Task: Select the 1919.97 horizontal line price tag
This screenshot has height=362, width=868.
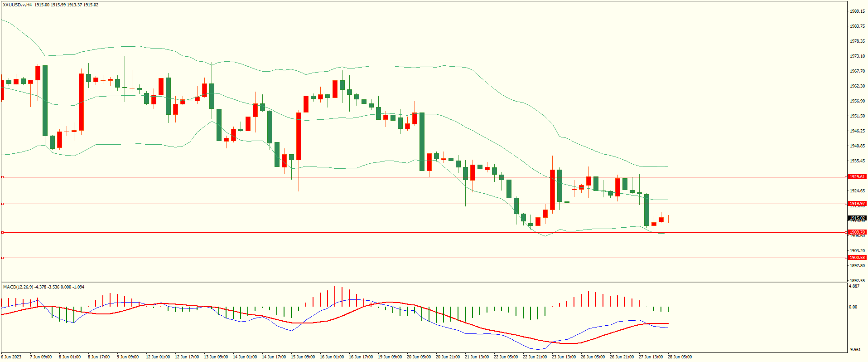Action: click(857, 204)
